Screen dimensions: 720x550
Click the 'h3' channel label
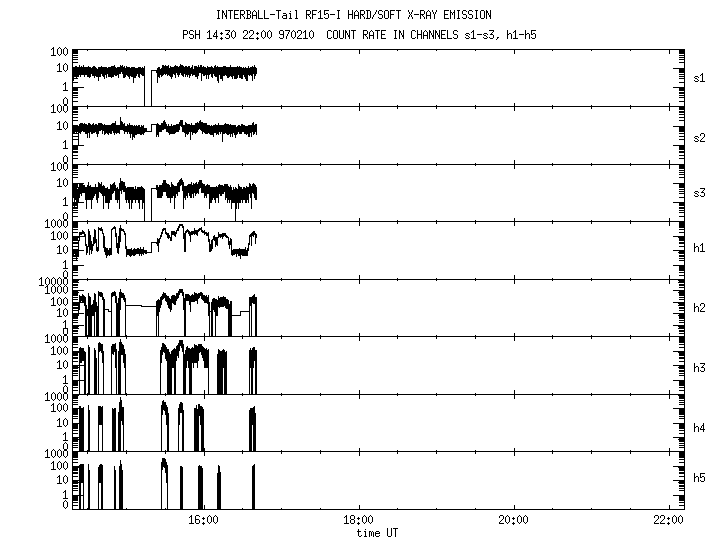699,368
